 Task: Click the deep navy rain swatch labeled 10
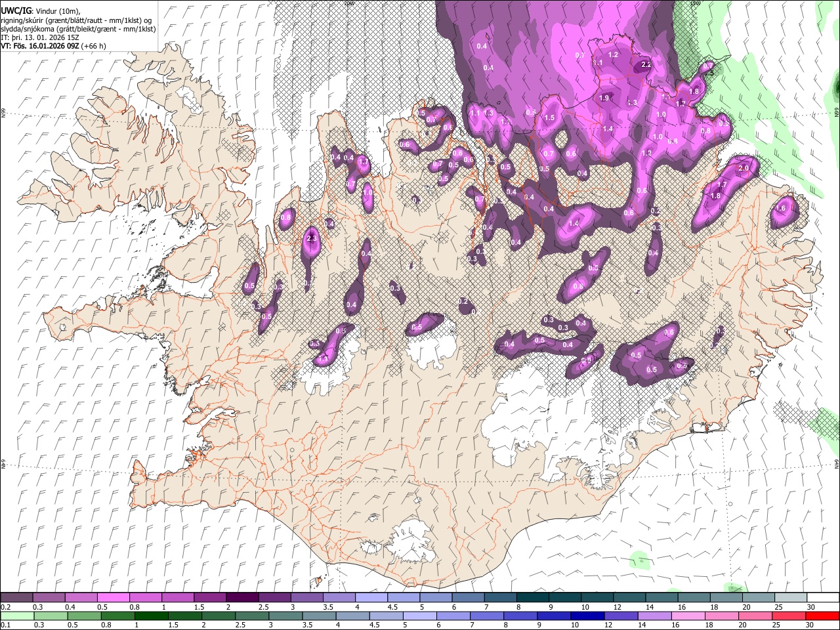[587, 616]
